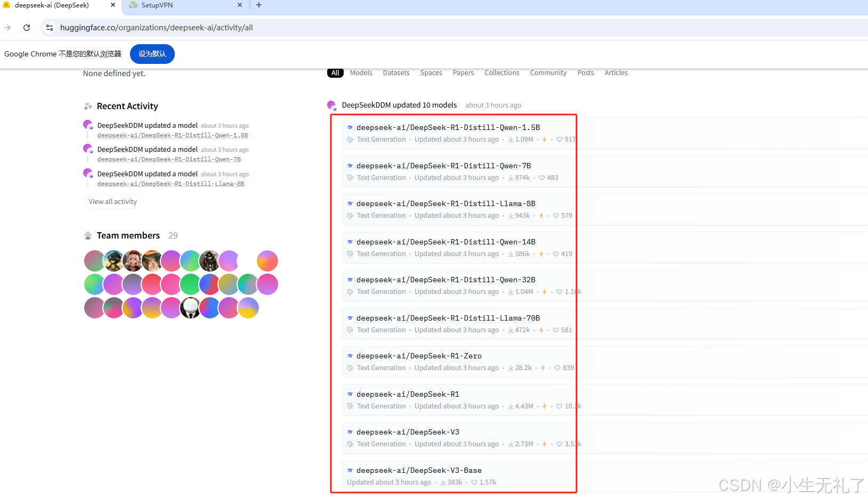The width and height of the screenshot is (868, 500).
Task: Select the Spaces activity filter
Action: (431, 73)
